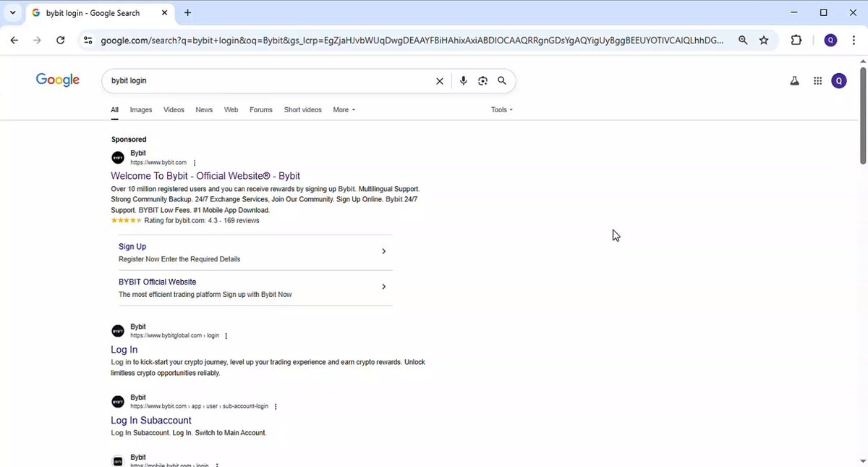This screenshot has height=467, width=868.
Task: Switch to Web tab
Action: (231, 110)
